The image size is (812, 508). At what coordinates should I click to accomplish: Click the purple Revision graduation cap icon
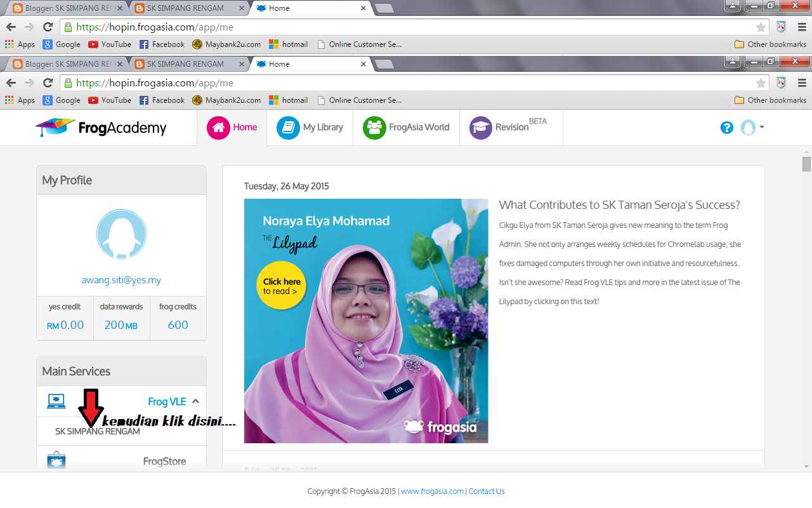[481, 128]
